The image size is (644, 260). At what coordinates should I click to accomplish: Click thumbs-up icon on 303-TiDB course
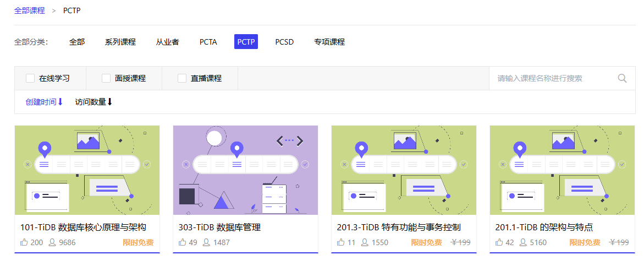[x=183, y=242]
